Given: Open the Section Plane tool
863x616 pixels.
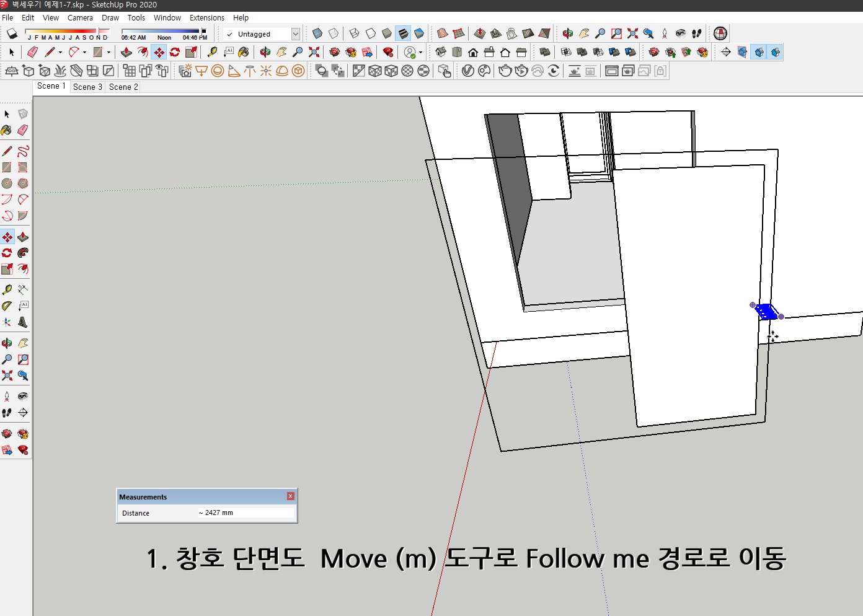Looking at the screenshot, I should (742, 52).
